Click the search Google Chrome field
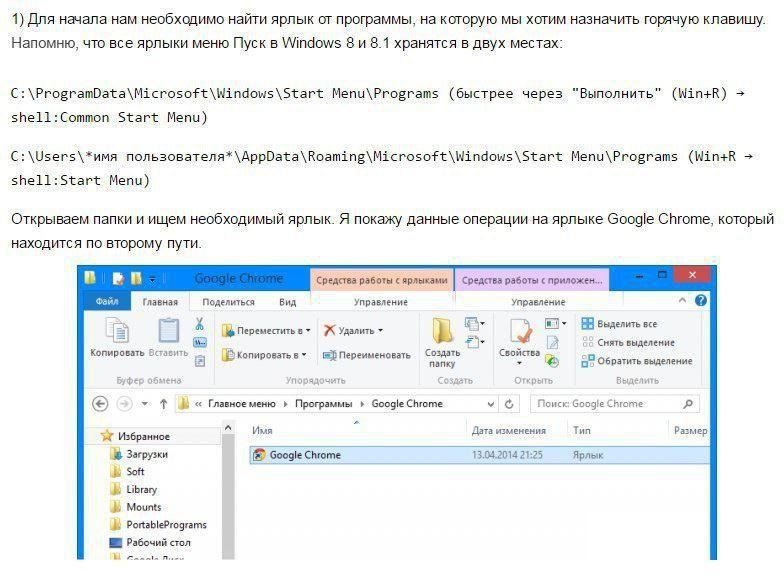Screen dimensions: 784x576 click(x=615, y=404)
